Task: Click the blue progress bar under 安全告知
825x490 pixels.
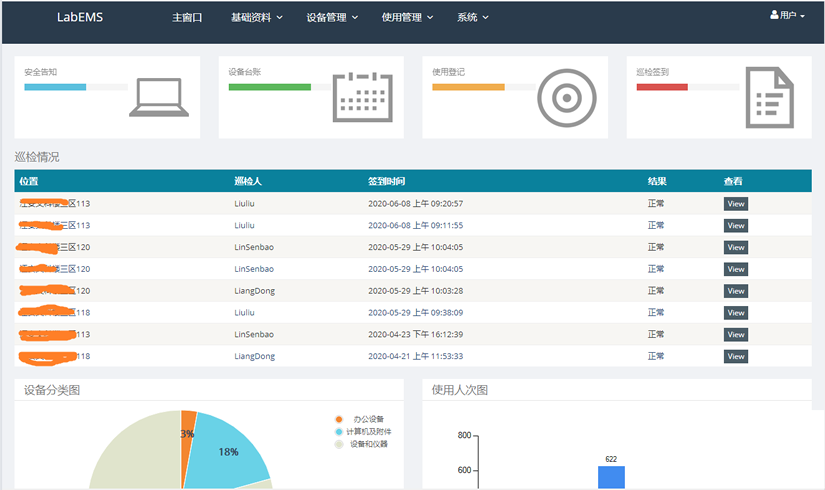Action: click(55, 87)
